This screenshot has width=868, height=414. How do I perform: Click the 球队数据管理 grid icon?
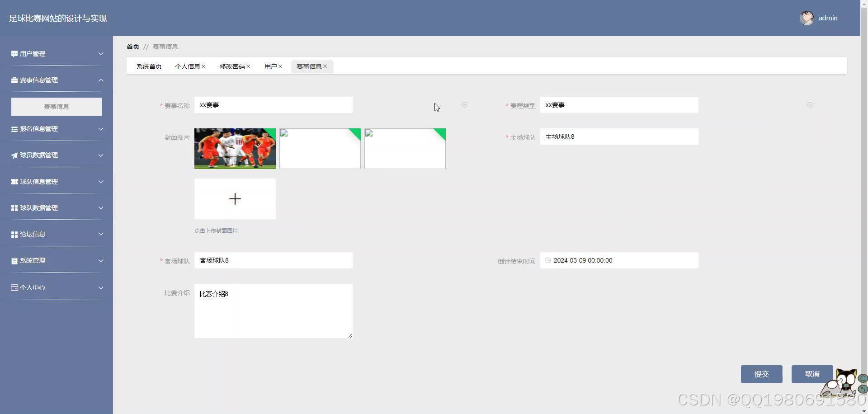(x=14, y=208)
